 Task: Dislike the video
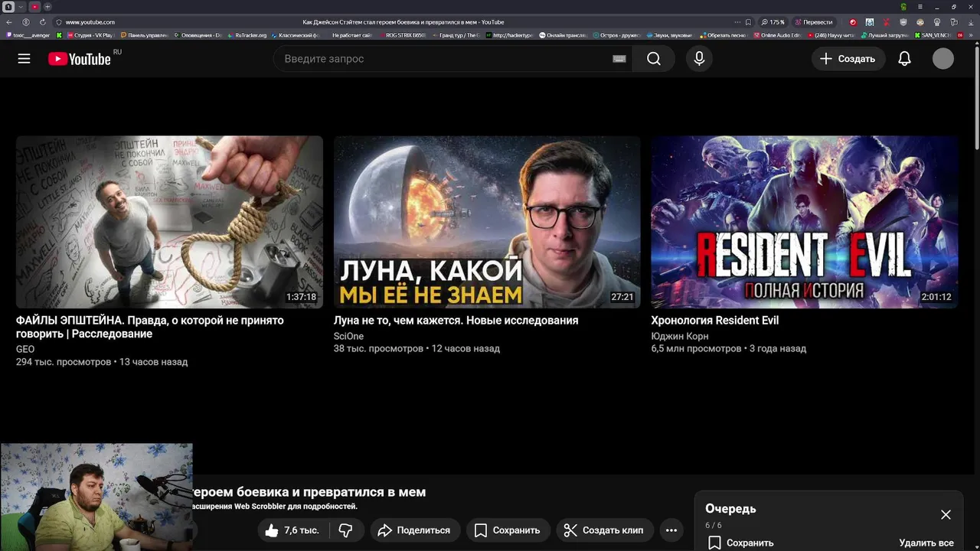click(x=345, y=530)
